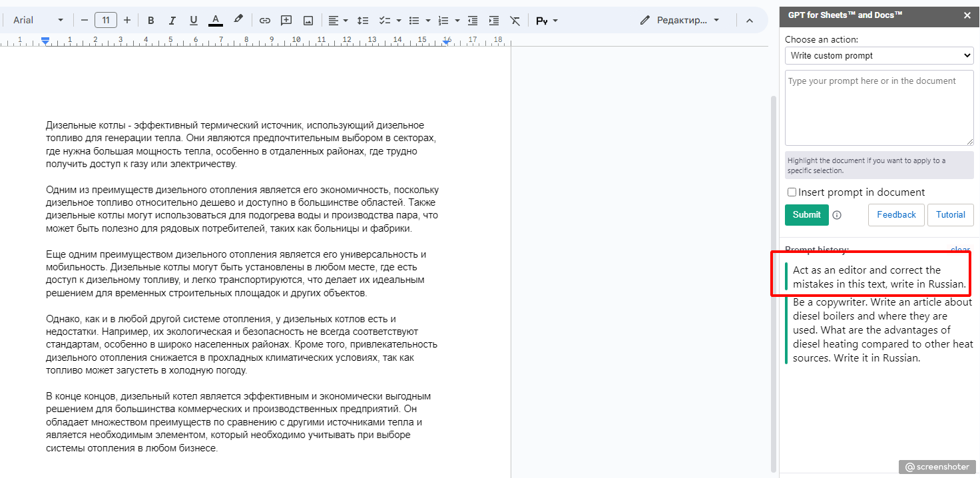Open the Arial font dropdown
The image size is (980, 478).
click(38, 21)
